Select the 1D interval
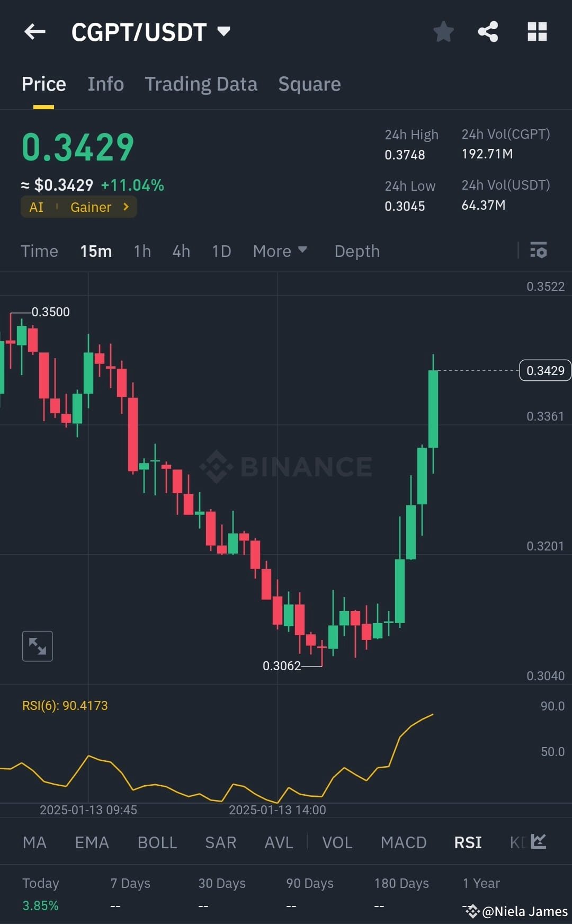The image size is (572, 924). [221, 251]
